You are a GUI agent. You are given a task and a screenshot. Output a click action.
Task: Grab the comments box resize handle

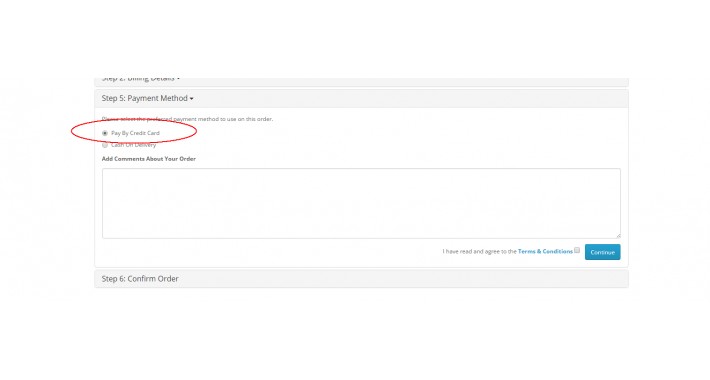coord(618,236)
